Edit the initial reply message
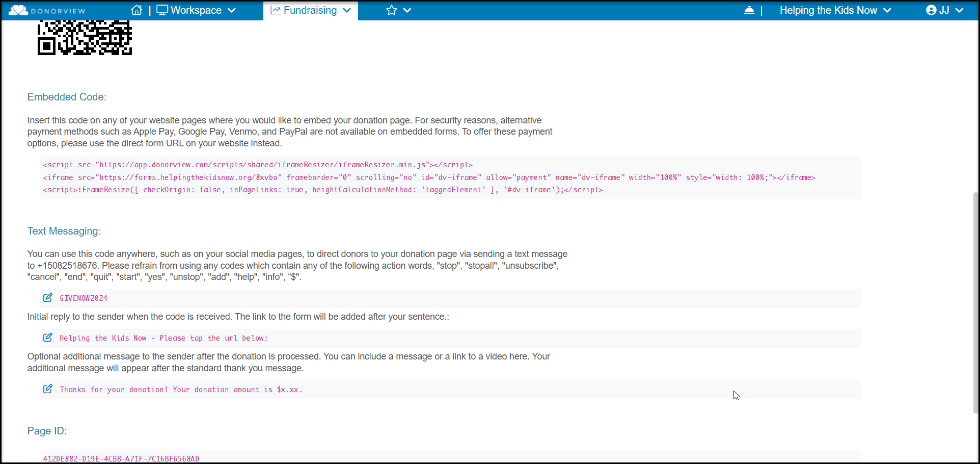Screen dimensions: 980x464 48,338
